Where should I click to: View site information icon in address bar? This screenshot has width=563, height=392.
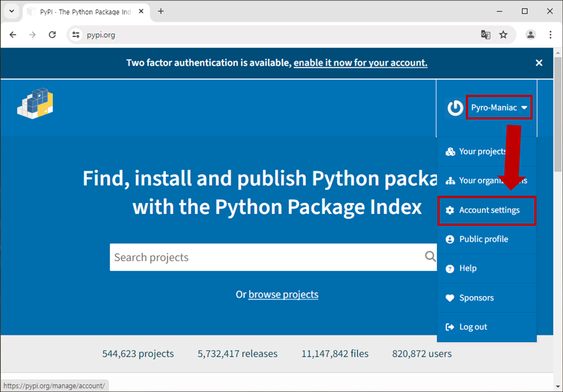[76, 35]
